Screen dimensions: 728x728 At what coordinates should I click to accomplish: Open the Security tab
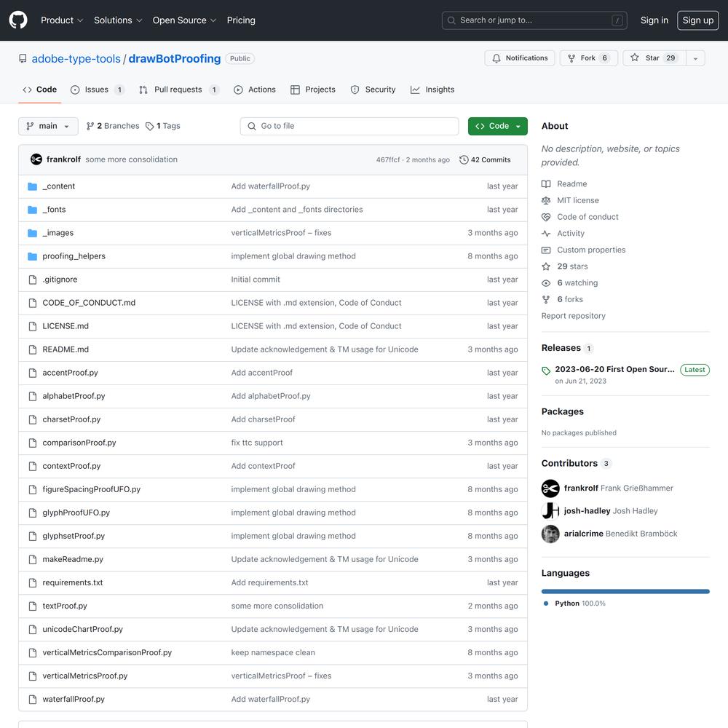(373, 90)
